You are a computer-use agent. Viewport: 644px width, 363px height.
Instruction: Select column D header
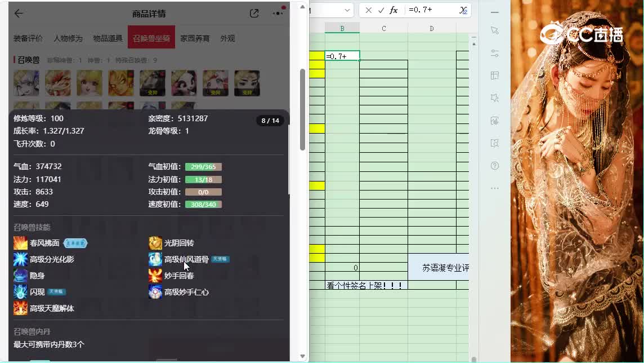tap(432, 28)
